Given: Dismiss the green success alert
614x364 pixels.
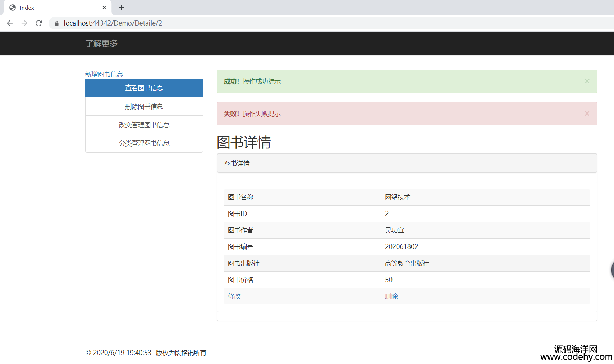Looking at the screenshot, I should coord(587,81).
